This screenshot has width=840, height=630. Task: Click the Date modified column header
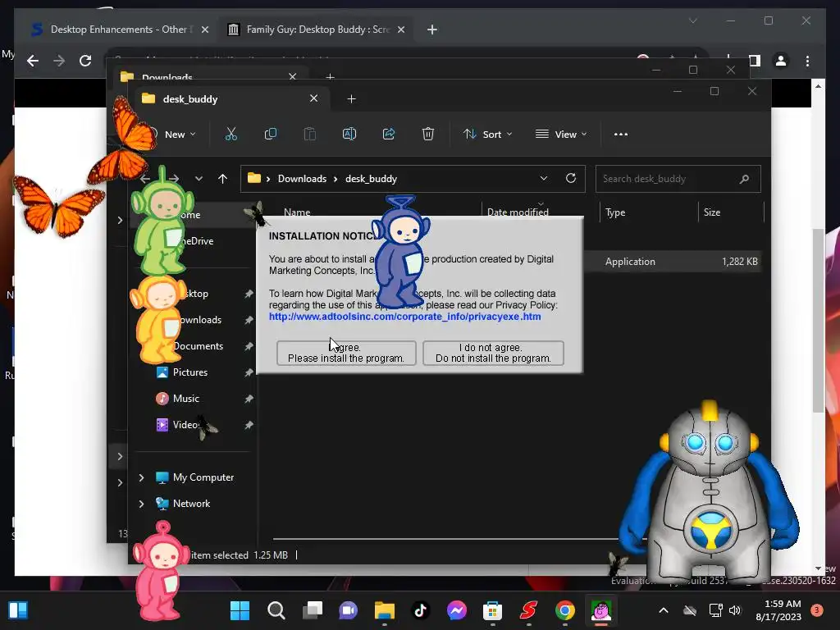[x=518, y=212]
